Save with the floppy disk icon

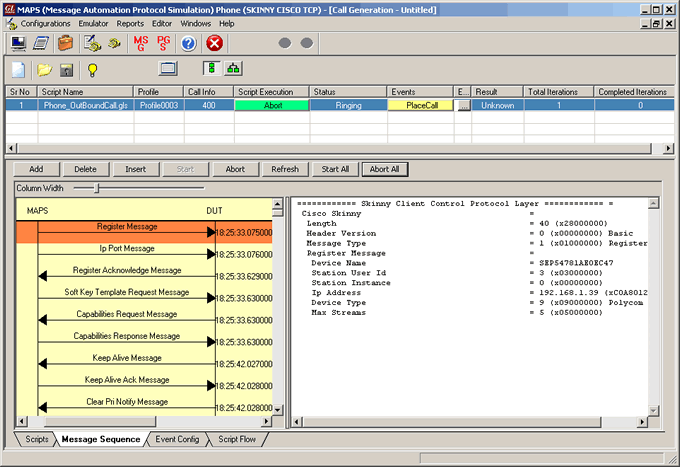pos(66,70)
